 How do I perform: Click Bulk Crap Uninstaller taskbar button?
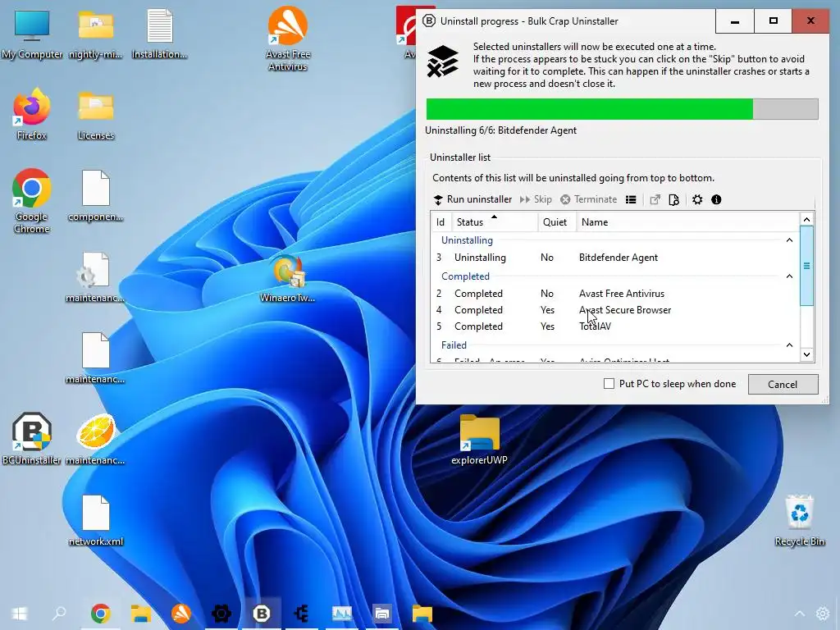pyautogui.click(x=262, y=614)
